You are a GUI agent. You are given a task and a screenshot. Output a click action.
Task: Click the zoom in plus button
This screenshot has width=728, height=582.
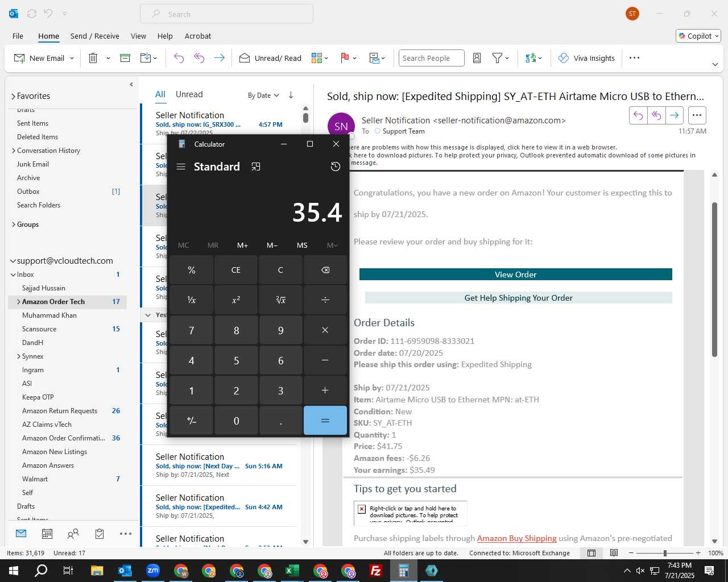[698, 553]
